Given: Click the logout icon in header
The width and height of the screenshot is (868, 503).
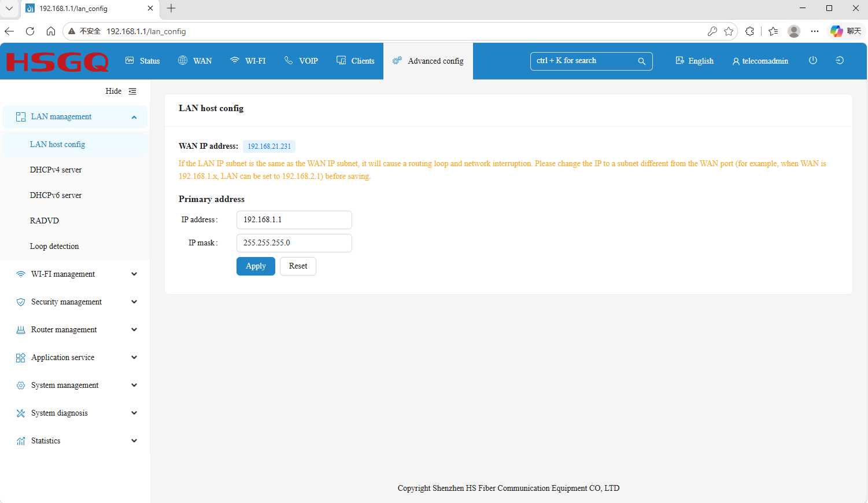Looking at the screenshot, I should click(840, 60).
